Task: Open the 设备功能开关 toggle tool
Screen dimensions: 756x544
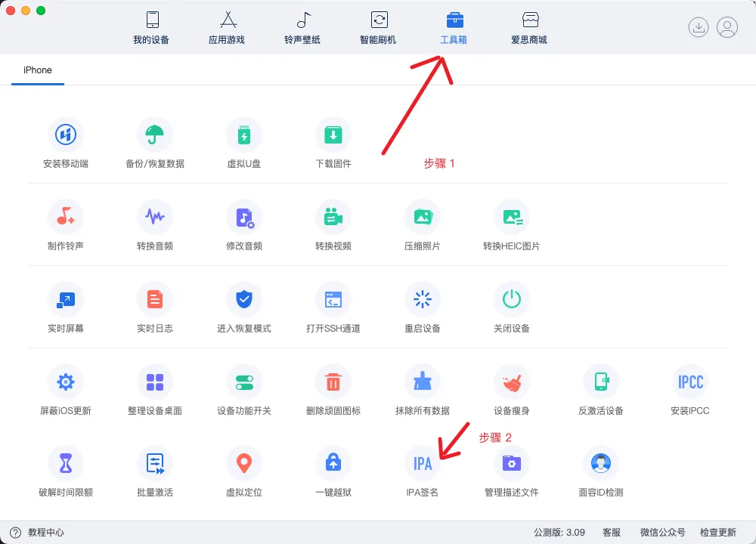Action: [x=244, y=382]
